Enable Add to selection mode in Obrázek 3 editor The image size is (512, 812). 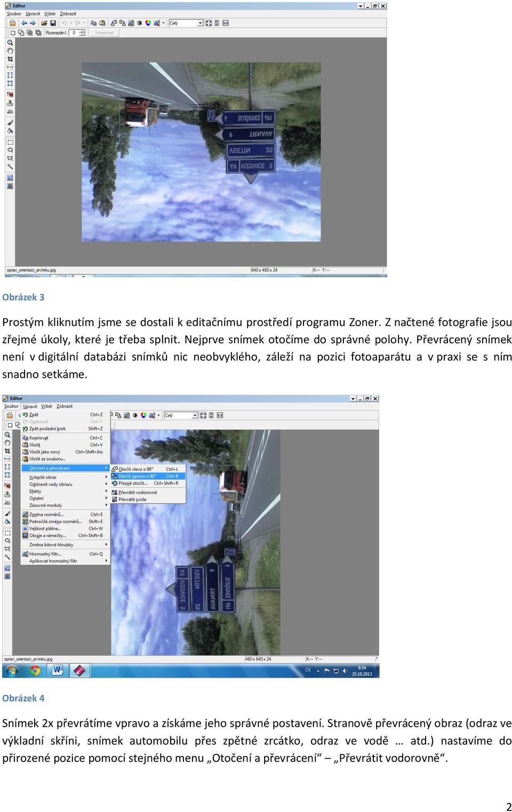[21, 33]
